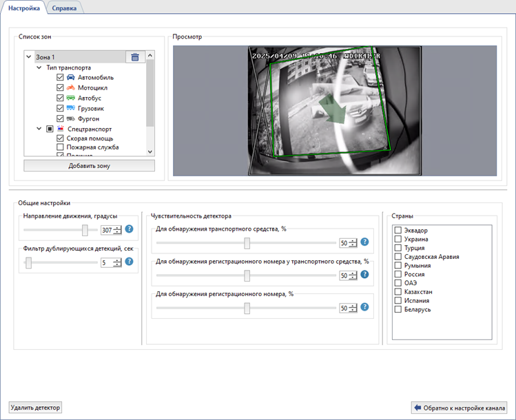The height and width of the screenshot is (420, 516).
Task: Collapse the Зона 1 tree node
Action: pos(28,57)
